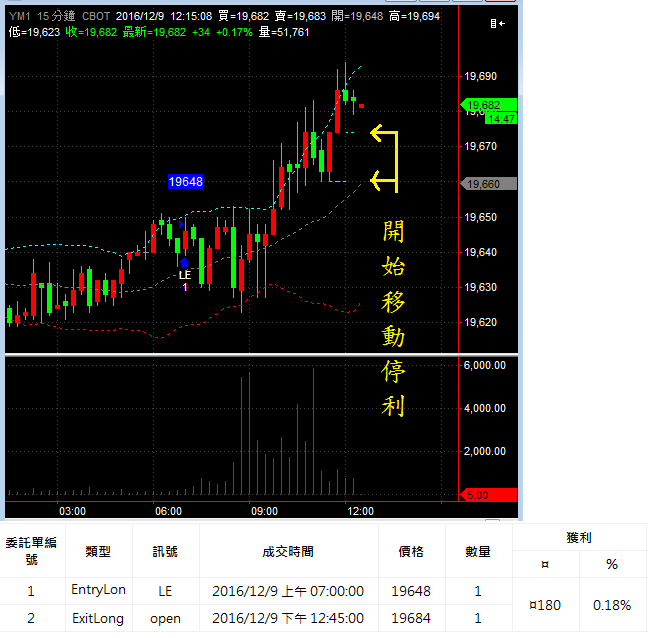
Task: Click the blue 19648 entry price label
Action: [185, 181]
